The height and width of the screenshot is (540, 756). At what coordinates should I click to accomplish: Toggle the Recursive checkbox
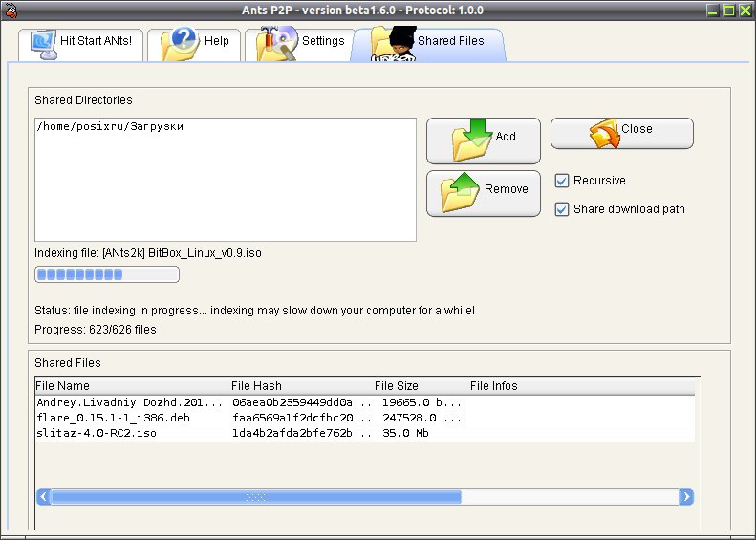pos(562,181)
